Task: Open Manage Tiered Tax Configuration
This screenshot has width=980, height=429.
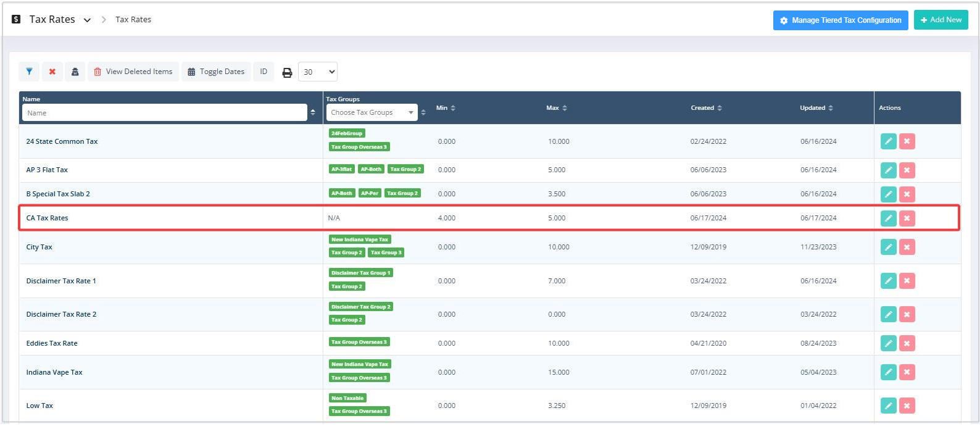Action: point(840,20)
